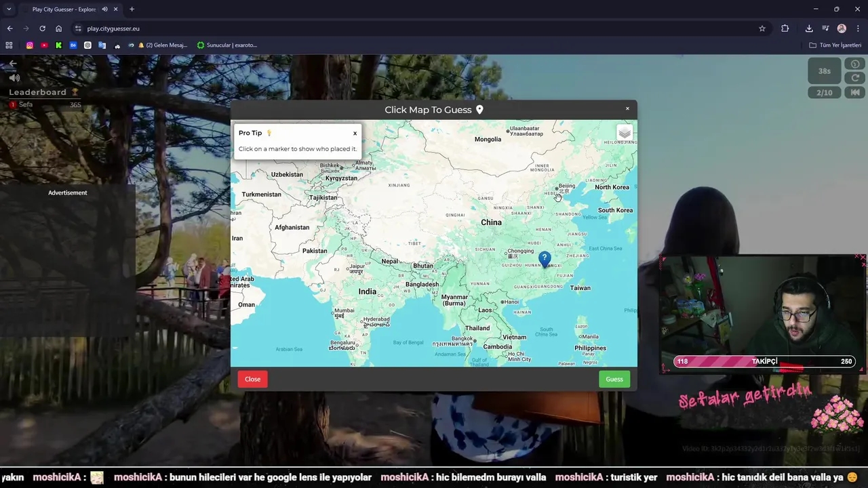Click the Leaderboard heading
The width and height of the screenshot is (868, 488).
(44, 92)
